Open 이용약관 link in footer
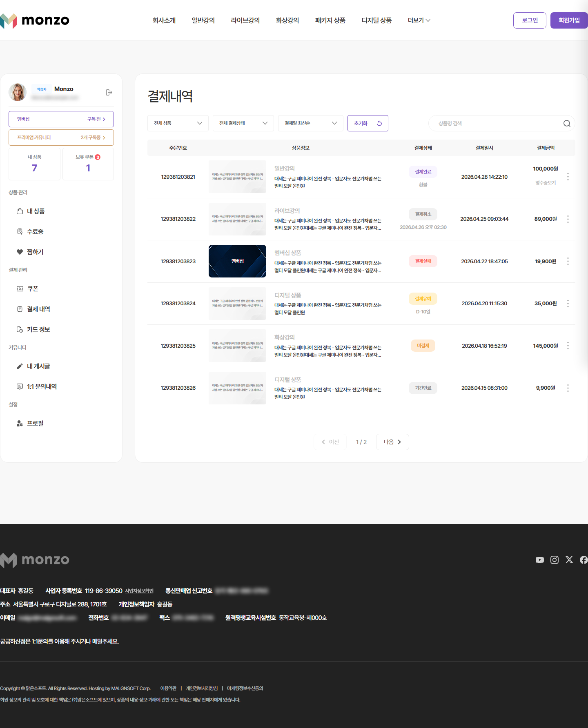Image resolution: width=588 pixels, height=728 pixels. tap(168, 688)
